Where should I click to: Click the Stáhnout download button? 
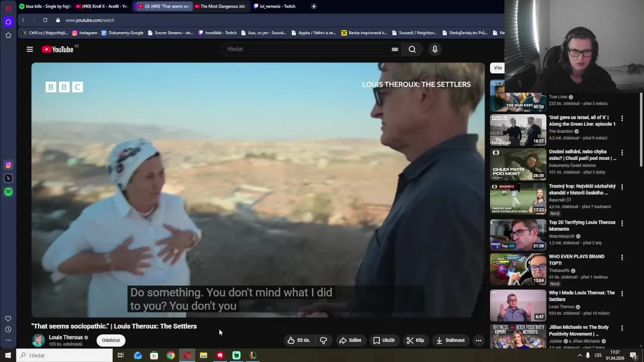point(450,340)
